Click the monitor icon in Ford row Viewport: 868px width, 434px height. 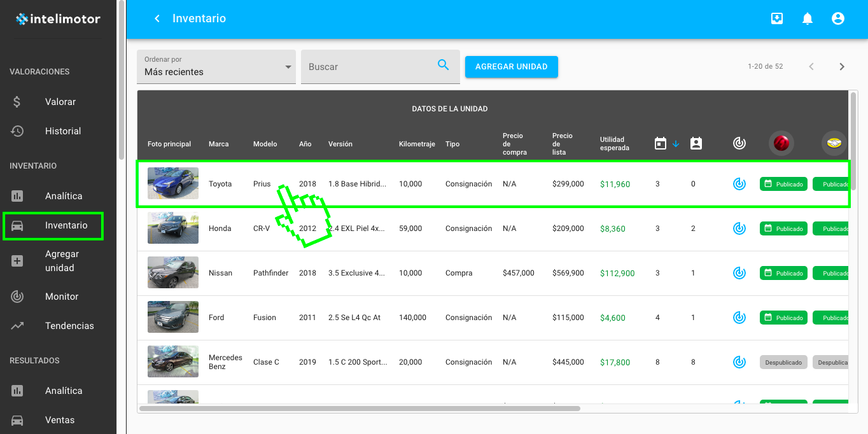(x=739, y=318)
